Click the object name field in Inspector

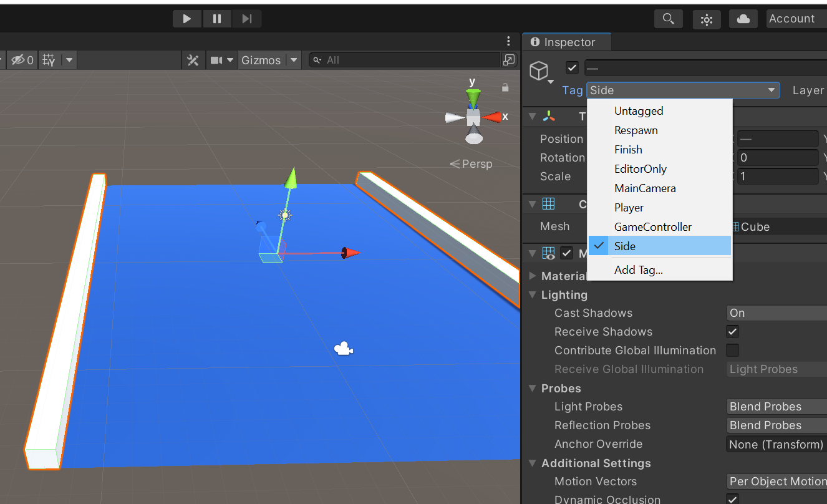pos(705,68)
